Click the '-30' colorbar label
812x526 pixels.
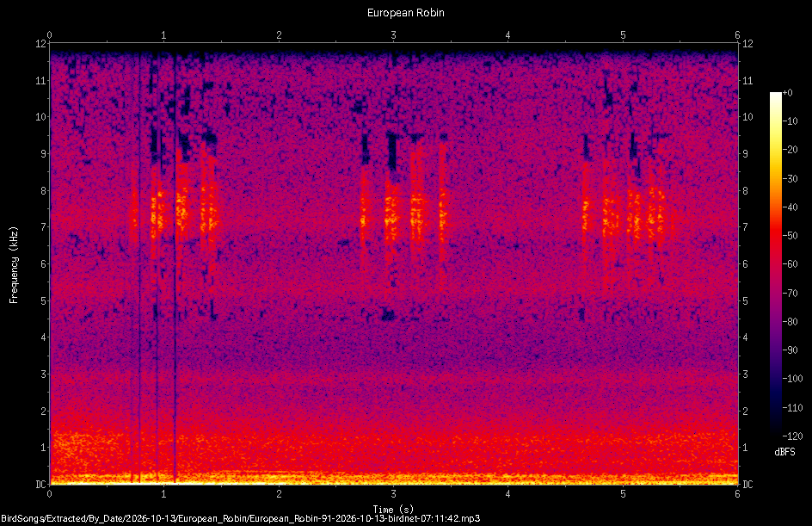(x=790, y=179)
